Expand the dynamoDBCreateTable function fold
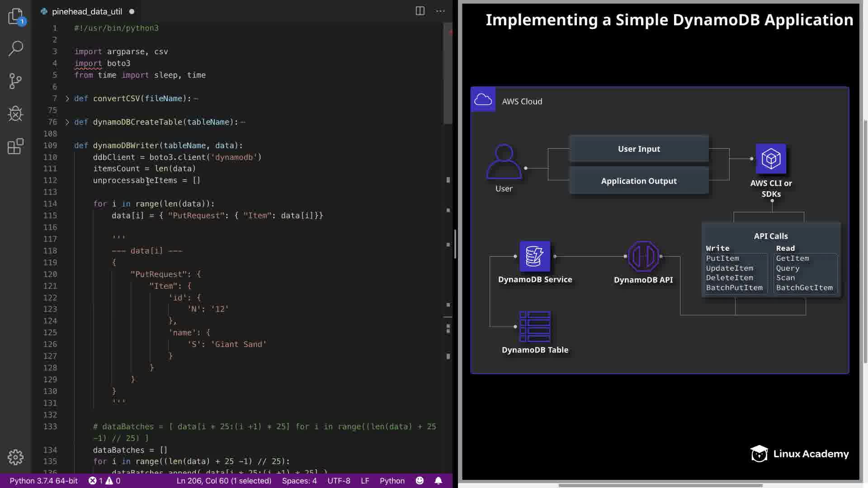Image resolution: width=868 pixels, height=488 pixels. (x=67, y=122)
